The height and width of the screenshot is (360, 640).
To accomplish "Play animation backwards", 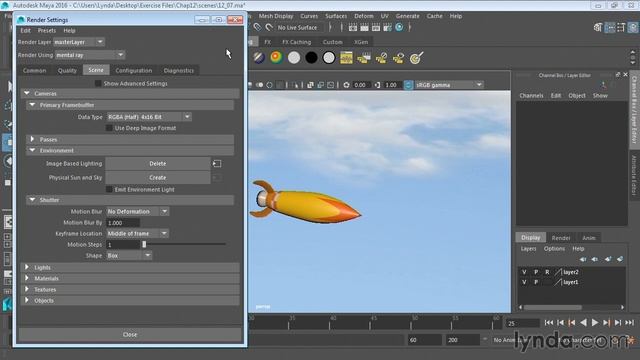I will click(x=584, y=322).
